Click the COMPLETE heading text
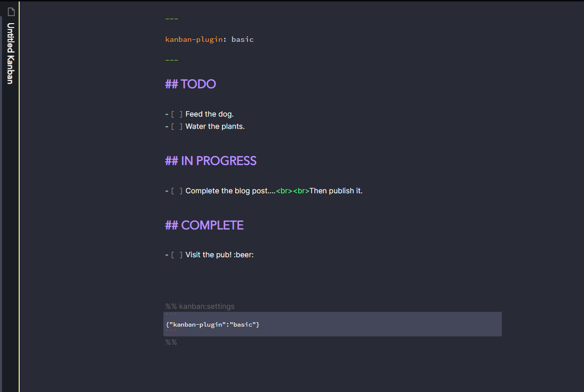Image resolution: width=584 pixels, height=392 pixels. coord(212,225)
